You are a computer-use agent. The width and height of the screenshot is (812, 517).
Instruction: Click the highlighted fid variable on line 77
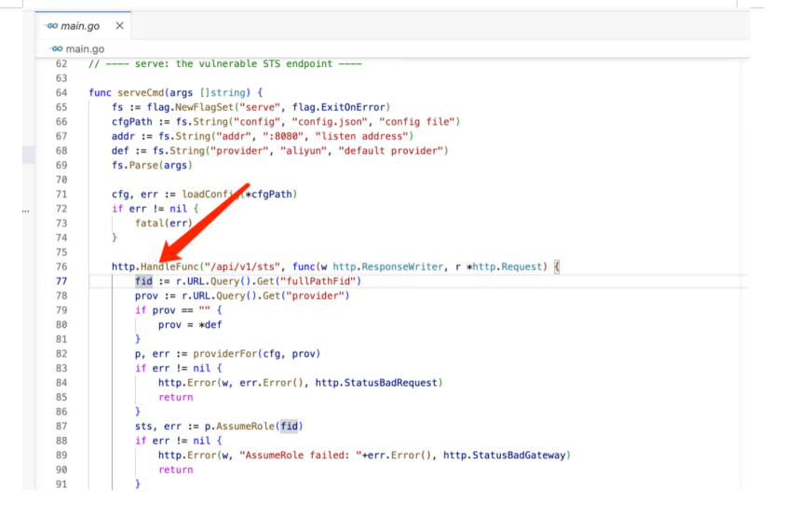pos(143,281)
